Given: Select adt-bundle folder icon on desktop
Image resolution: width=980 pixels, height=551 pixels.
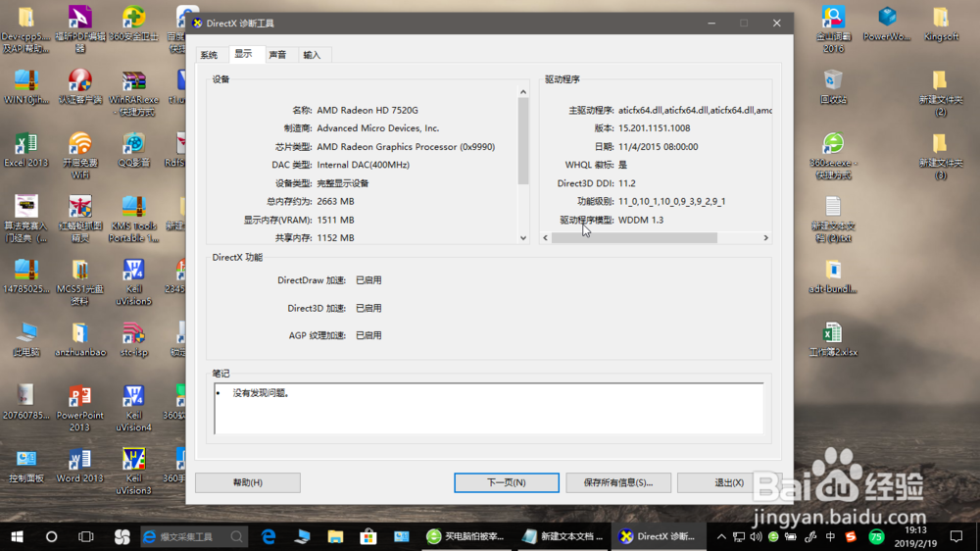Looking at the screenshot, I should 833,276.
